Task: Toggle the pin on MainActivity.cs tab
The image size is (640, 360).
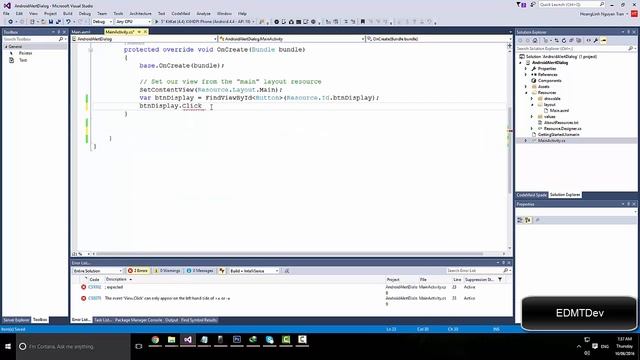Action: click(x=139, y=32)
